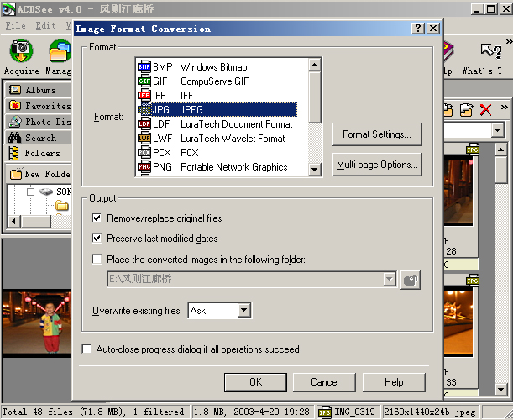The width and height of the screenshot is (513, 420).
Task: Close the Image Format Conversion dialog
Action: tap(433, 29)
